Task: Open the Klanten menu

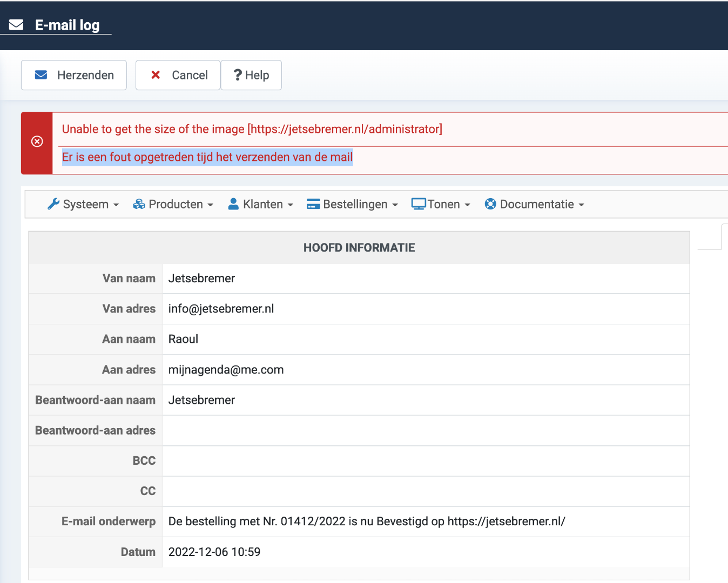Action: (262, 204)
